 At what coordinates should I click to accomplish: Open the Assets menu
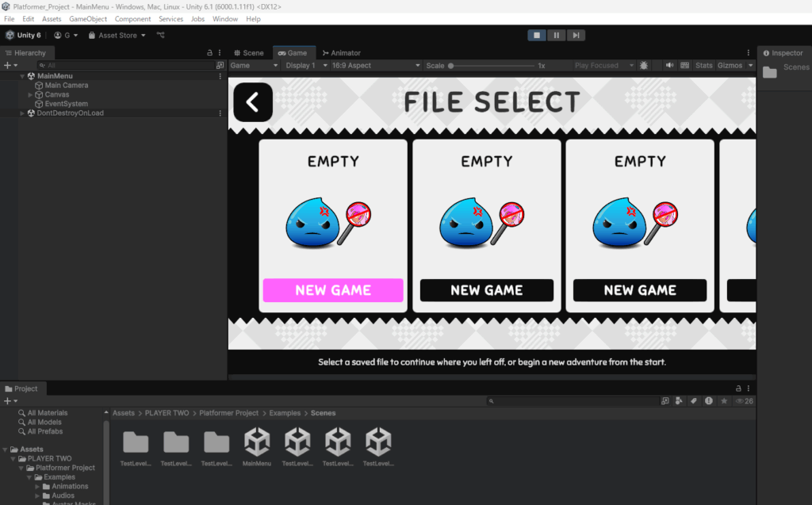(52, 19)
